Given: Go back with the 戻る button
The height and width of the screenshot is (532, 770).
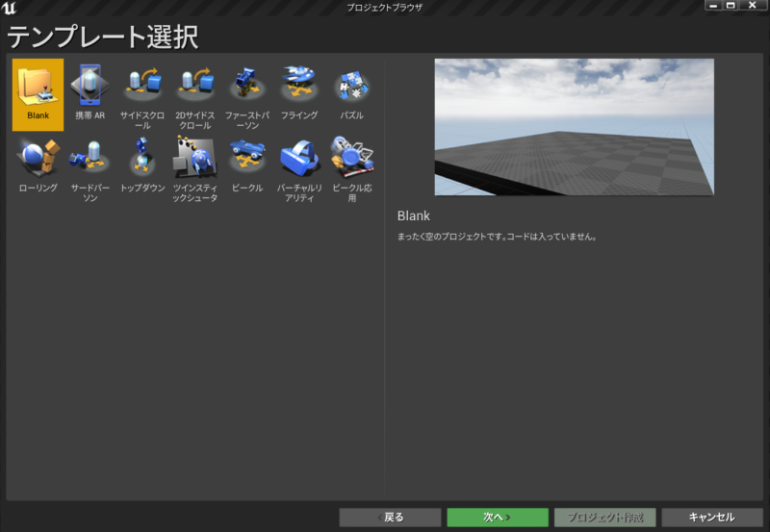Looking at the screenshot, I should pyautogui.click(x=390, y=518).
